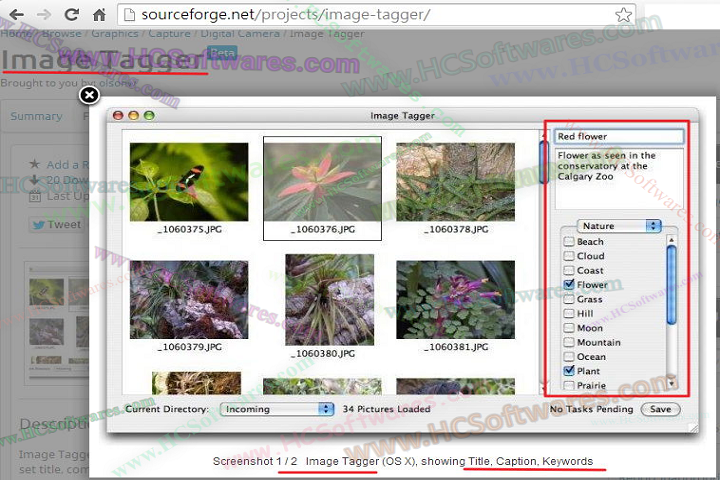720x480 pixels.
Task: Select thumbnail _1060376.JPG red flower
Action: point(322,182)
